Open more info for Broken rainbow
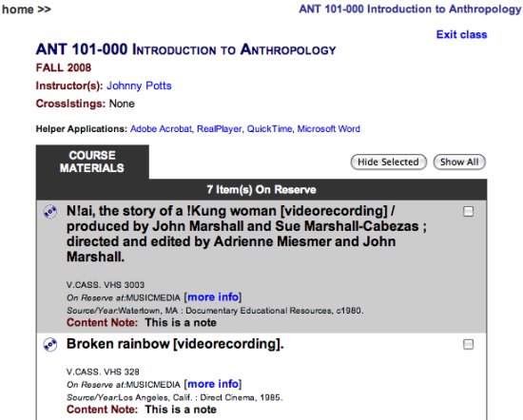The image size is (523, 420). (x=213, y=384)
